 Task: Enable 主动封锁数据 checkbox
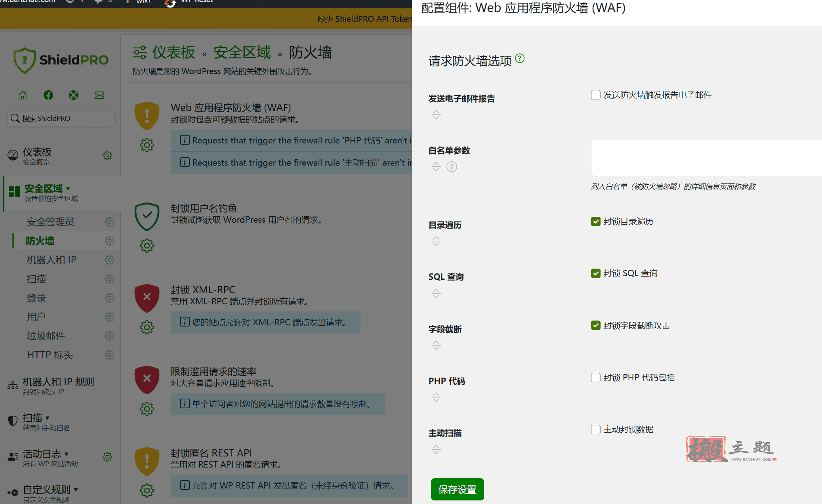tap(596, 430)
